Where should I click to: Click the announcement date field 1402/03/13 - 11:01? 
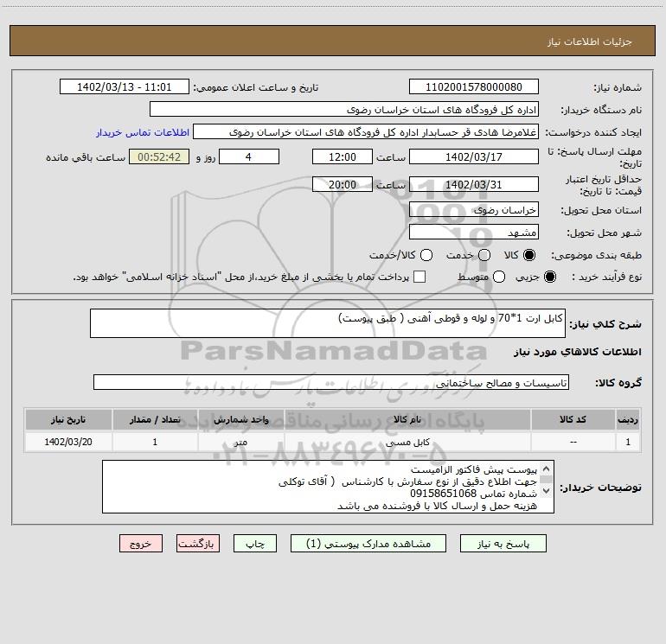click(124, 86)
